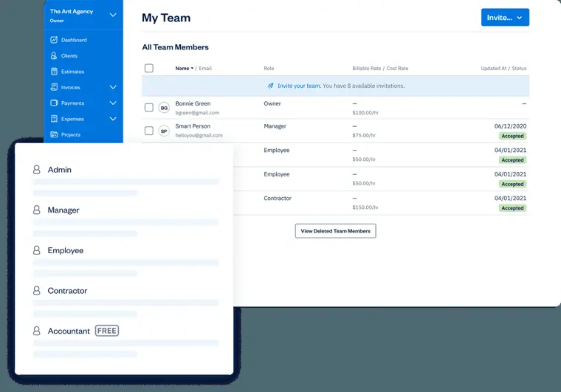Sort by the Name column arrow
The width and height of the screenshot is (561, 392).
coord(192,69)
